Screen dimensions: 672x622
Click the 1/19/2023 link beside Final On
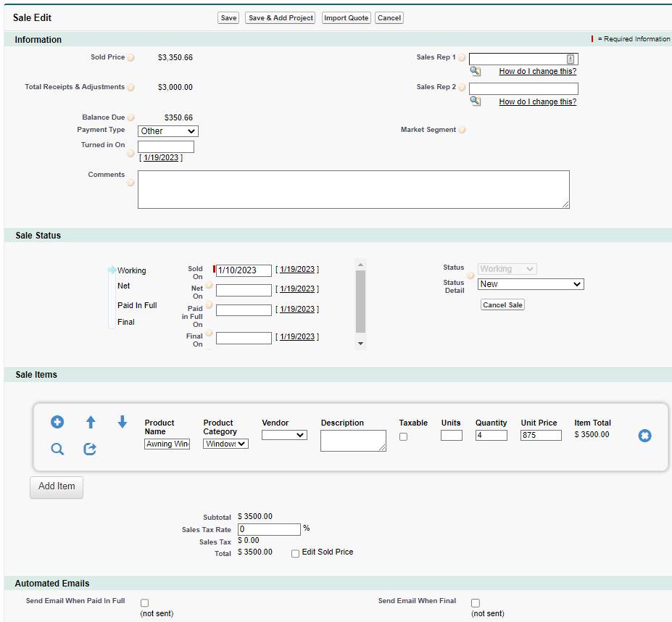[297, 337]
